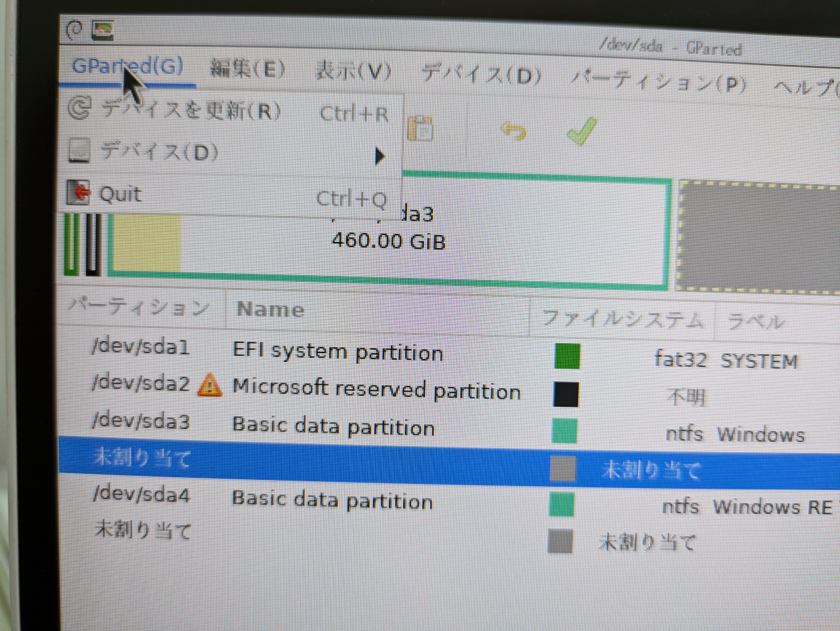The width and height of the screenshot is (840, 631).
Task: Select the /dev/sda1 partition entry
Action: point(140,348)
